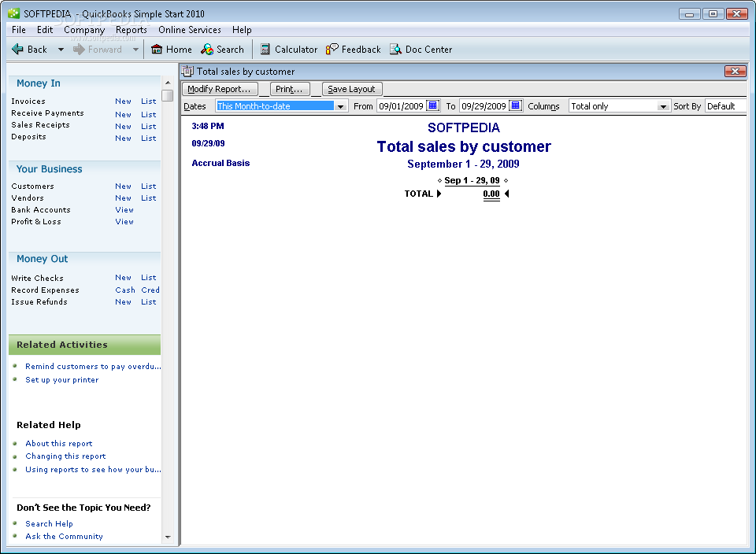Screen dimensions: 756x554
Task: Click the From date field 09/01/2009
Action: pos(401,106)
